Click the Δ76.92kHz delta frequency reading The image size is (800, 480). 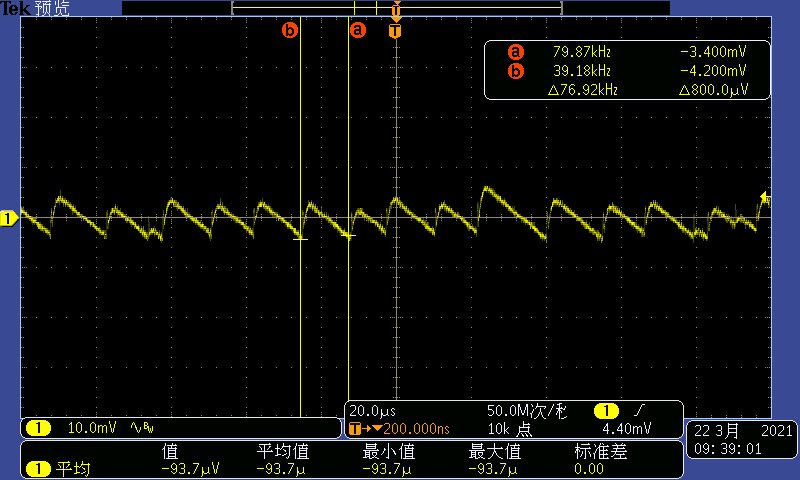coord(583,90)
